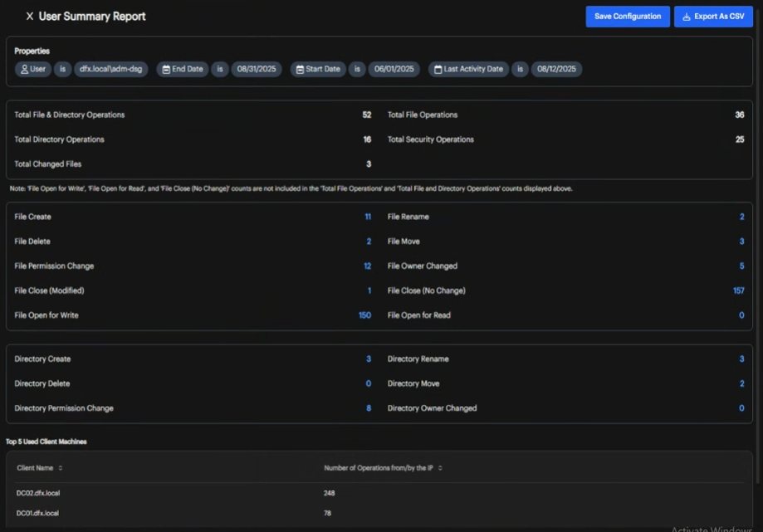Click the Properties section heading
This screenshot has height=532, width=763.
[x=32, y=51]
